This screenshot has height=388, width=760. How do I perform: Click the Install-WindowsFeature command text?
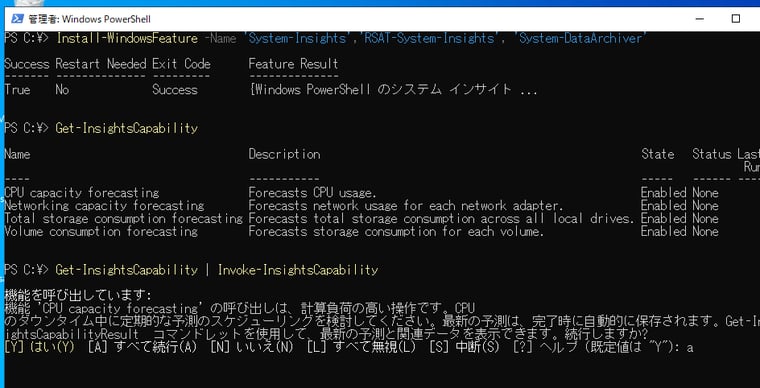pyautogui.click(x=127, y=38)
